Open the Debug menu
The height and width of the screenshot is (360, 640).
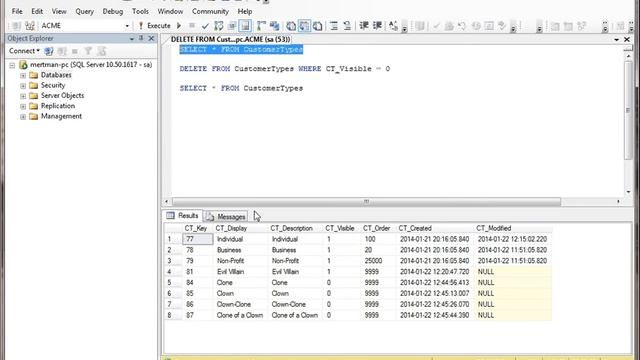[113, 11]
